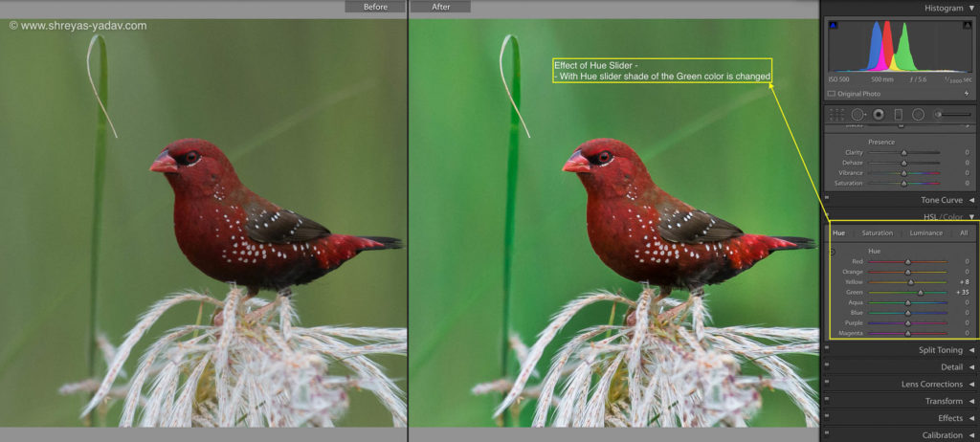This screenshot has height=442, width=980.
Task: Expand the Calibration panel
Action: click(x=972, y=434)
